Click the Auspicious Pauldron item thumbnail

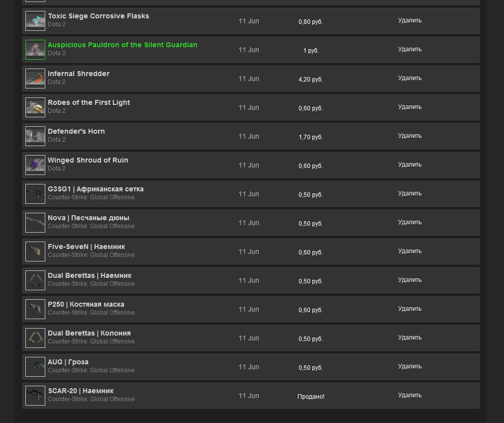click(x=35, y=50)
